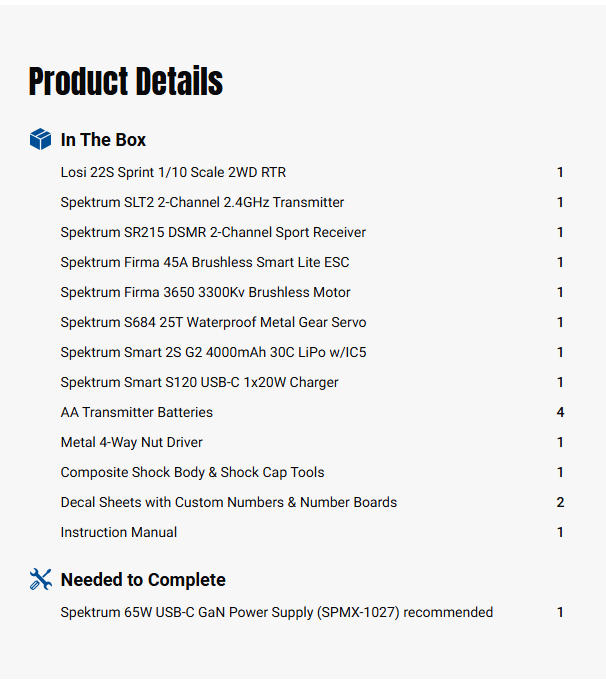Open Decal Sheets with Custom Numbers entry
This screenshot has height=681, width=606.
click(x=228, y=502)
